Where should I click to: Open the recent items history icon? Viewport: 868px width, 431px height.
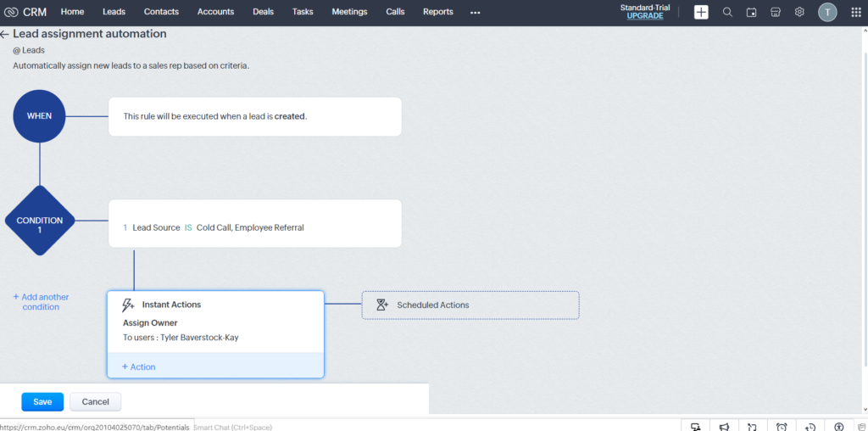coord(810,427)
